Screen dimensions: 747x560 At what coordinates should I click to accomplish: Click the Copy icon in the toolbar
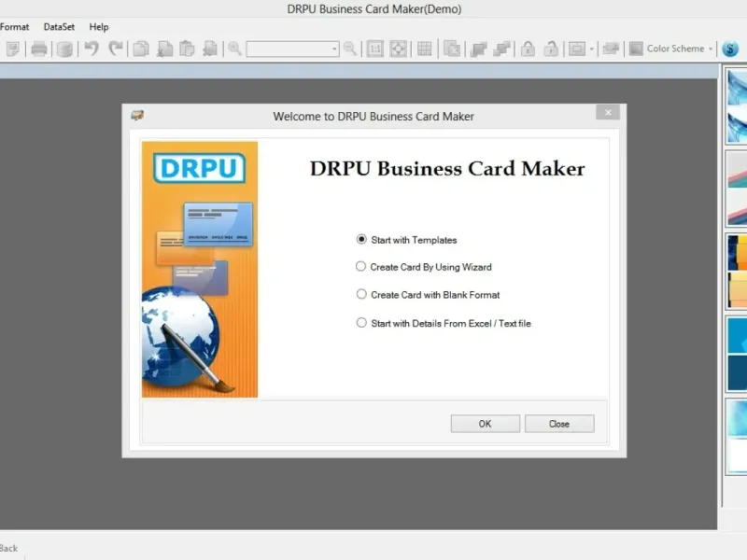tap(141, 49)
